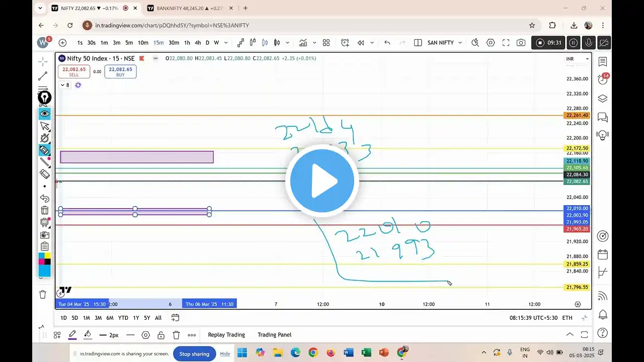This screenshot has width=644, height=362.
Task: Select the 5m timeframe
Action: click(x=129, y=43)
